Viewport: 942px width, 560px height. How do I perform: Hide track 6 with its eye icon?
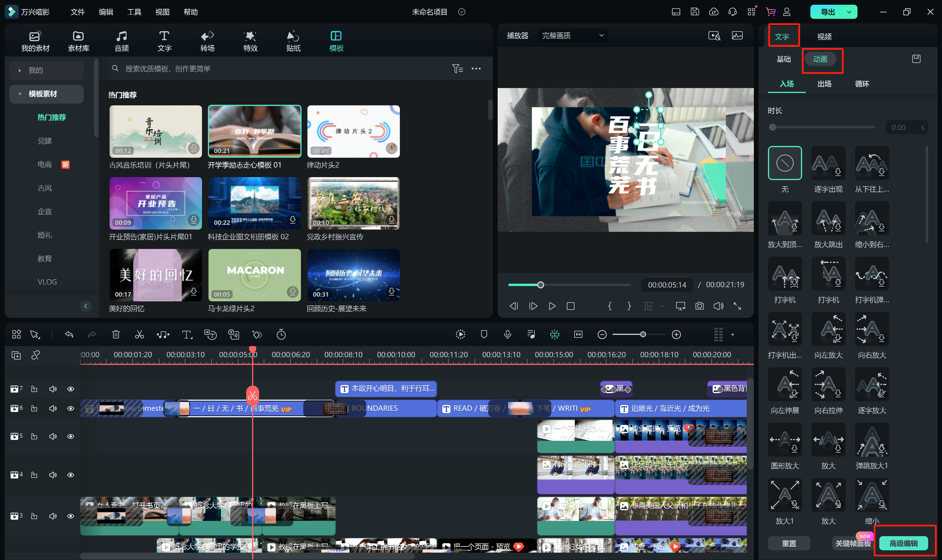(x=71, y=408)
